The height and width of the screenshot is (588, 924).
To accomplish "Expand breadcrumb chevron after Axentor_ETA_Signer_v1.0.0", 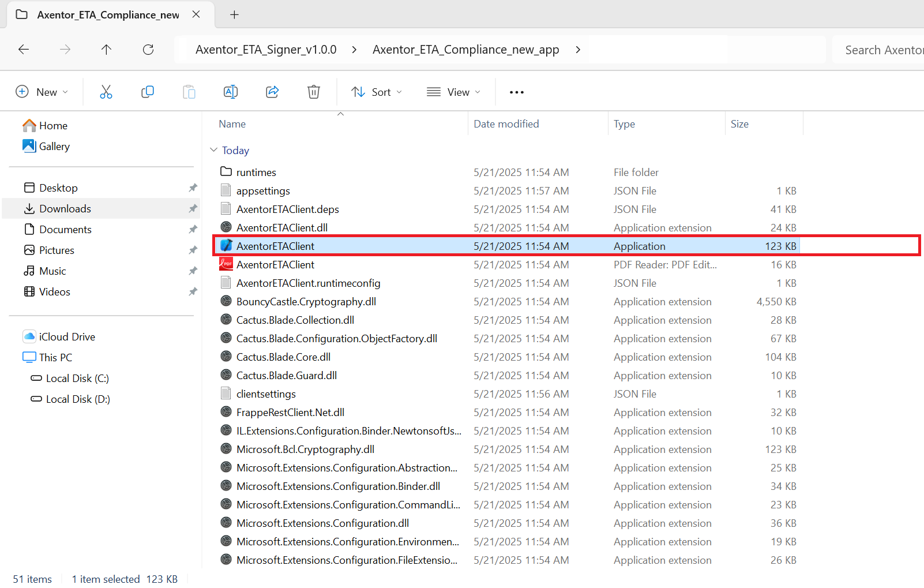I will point(354,50).
